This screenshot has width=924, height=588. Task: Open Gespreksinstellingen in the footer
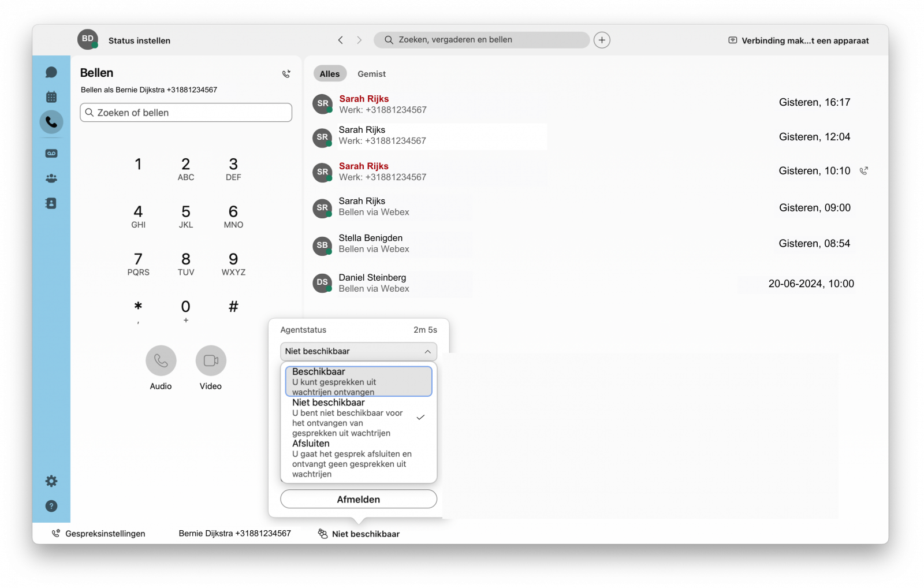coord(105,534)
